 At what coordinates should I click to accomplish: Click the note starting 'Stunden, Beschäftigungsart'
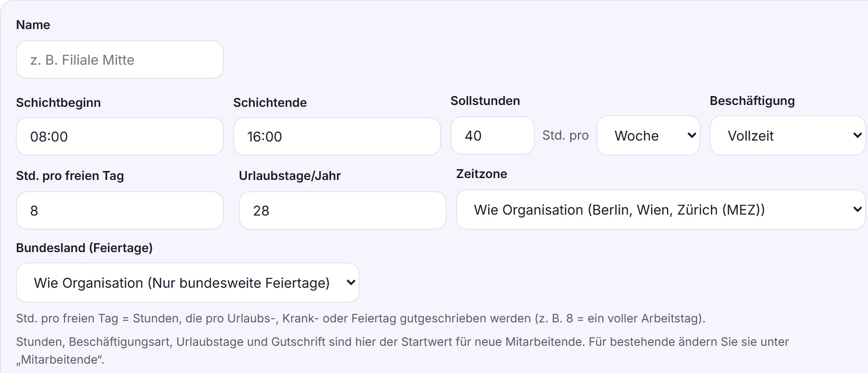pyautogui.click(x=403, y=351)
